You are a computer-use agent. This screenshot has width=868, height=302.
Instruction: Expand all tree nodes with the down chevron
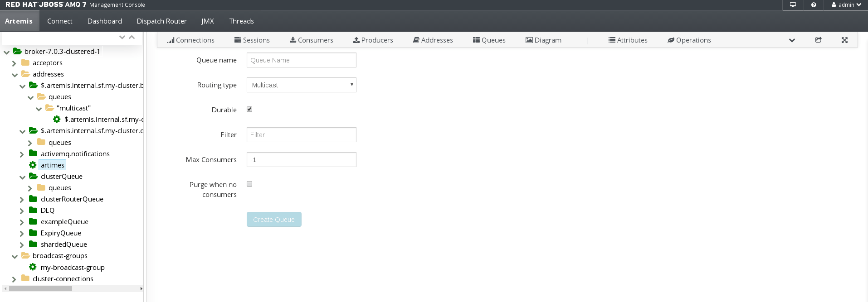(x=122, y=37)
